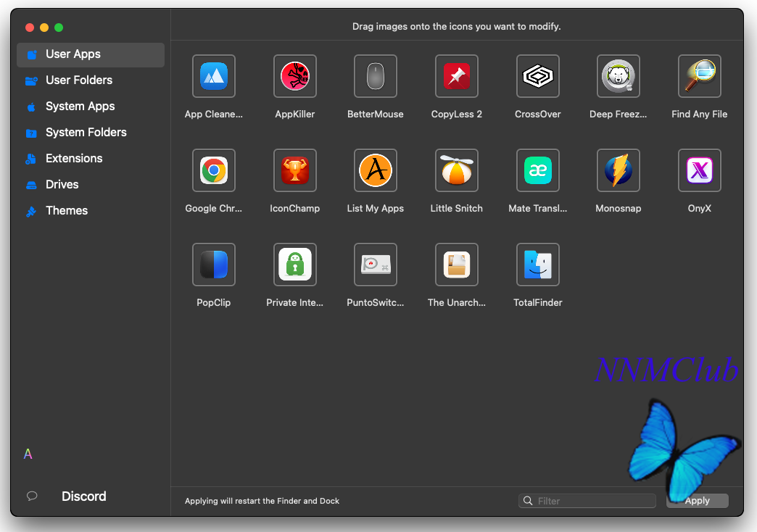Click the Apply button
757x532 pixels.
tap(697, 501)
